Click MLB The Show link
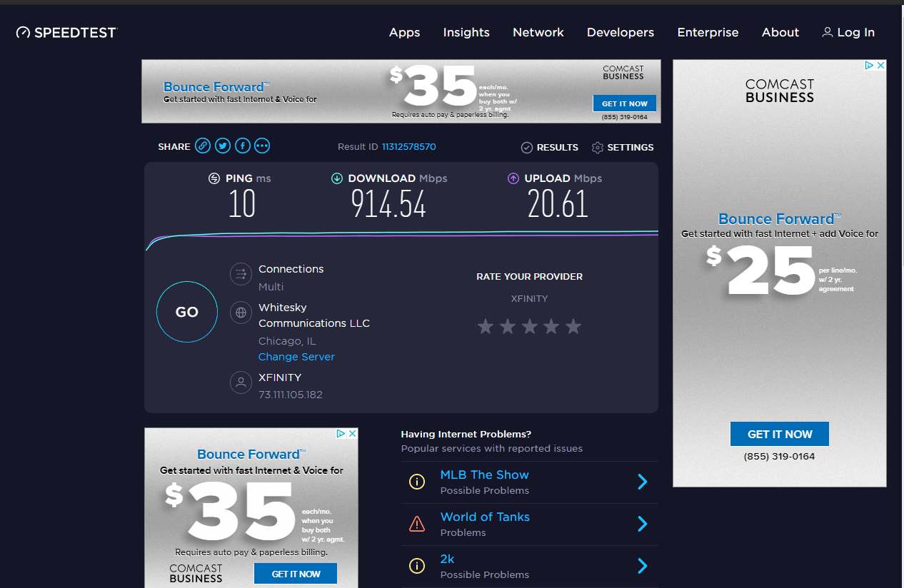 pyautogui.click(x=485, y=475)
